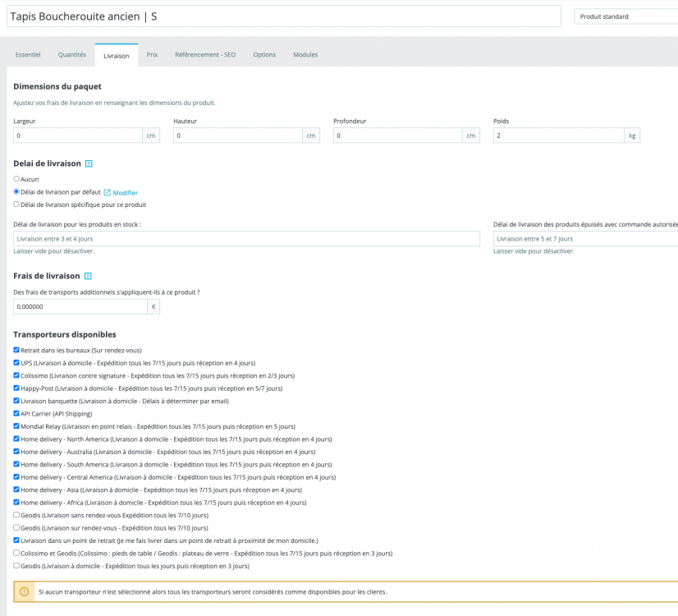
Task: Toggle the API Carrier checkbox
Action: tap(16, 414)
